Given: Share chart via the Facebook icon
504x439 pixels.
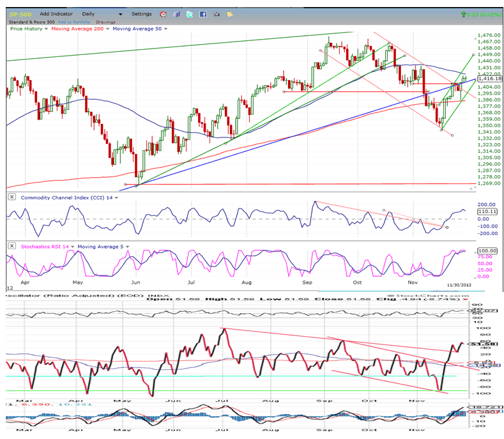Looking at the screenshot, I should [x=203, y=14].
